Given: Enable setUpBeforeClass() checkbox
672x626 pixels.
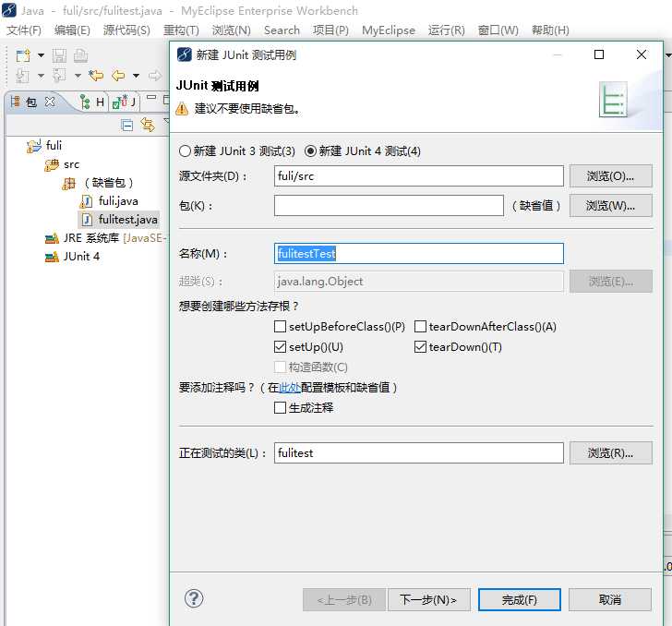Looking at the screenshot, I should [280, 327].
